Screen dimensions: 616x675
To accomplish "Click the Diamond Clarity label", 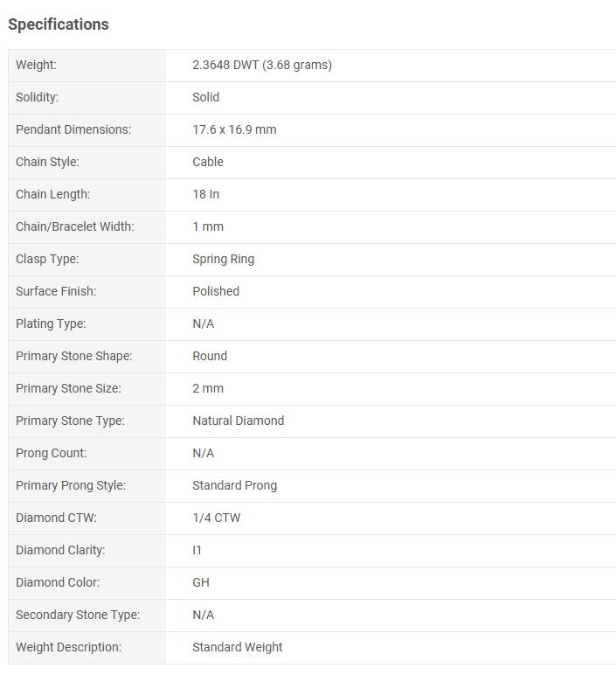I will tap(60, 550).
